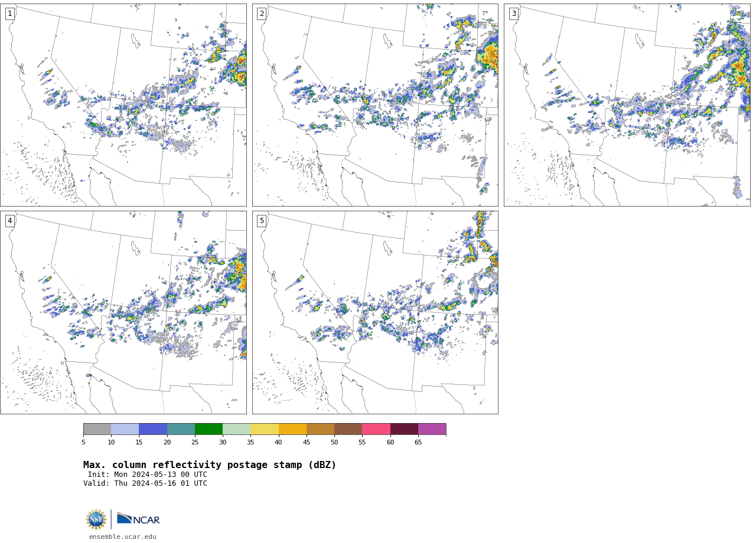Click the Init: Mon 2024-05-13 00 UTC text
The width and height of the screenshot is (756, 543).
[148, 475]
